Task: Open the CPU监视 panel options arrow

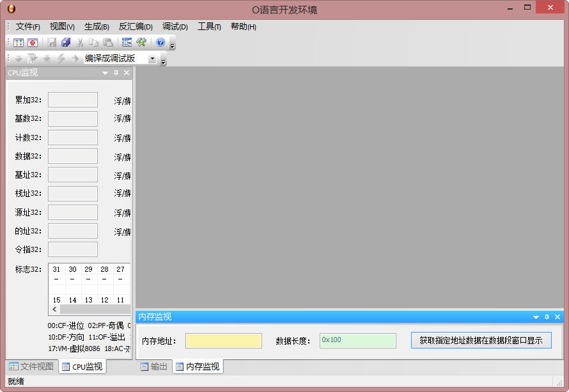Action: tap(105, 73)
